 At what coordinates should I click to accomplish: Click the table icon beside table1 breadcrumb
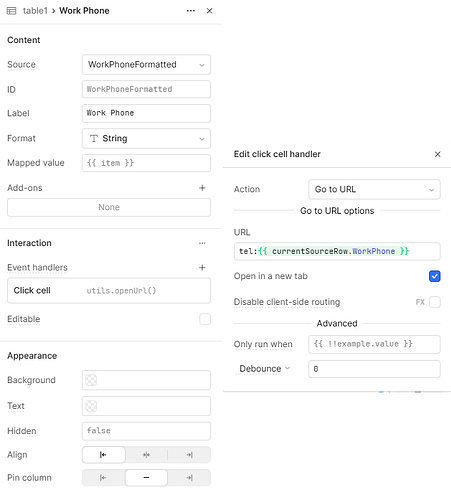click(x=11, y=11)
